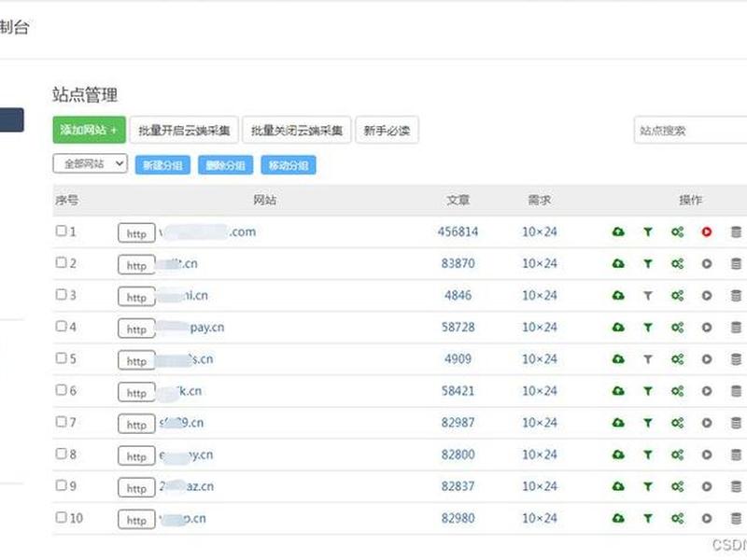Viewport: 747px width, 560px height.
Task: Click the 文章 column header
Action: click(x=458, y=200)
